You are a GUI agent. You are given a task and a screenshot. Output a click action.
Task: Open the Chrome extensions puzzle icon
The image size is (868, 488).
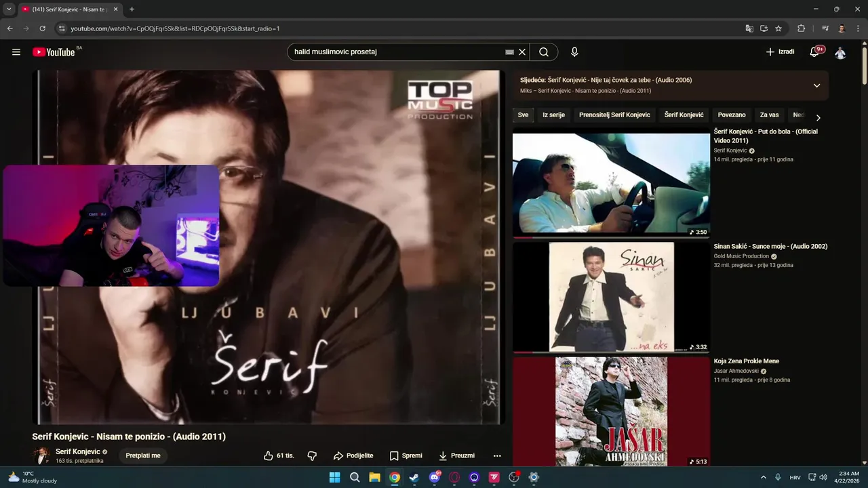click(801, 28)
